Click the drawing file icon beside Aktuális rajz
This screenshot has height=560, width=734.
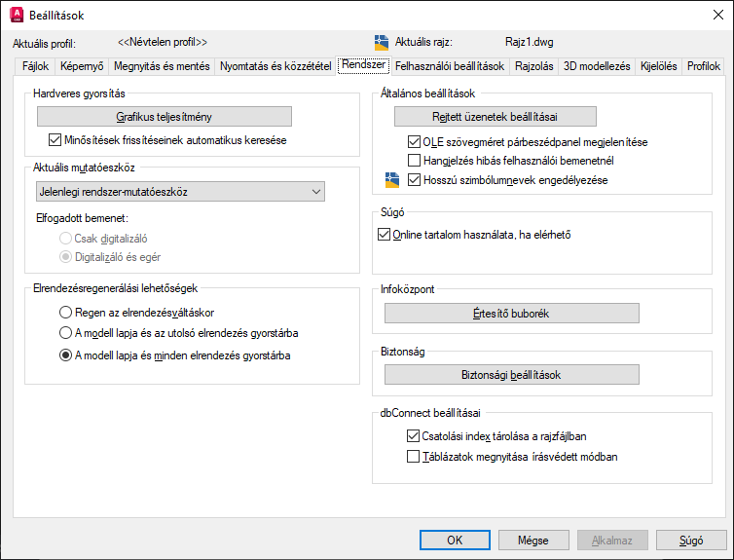[x=382, y=43]
